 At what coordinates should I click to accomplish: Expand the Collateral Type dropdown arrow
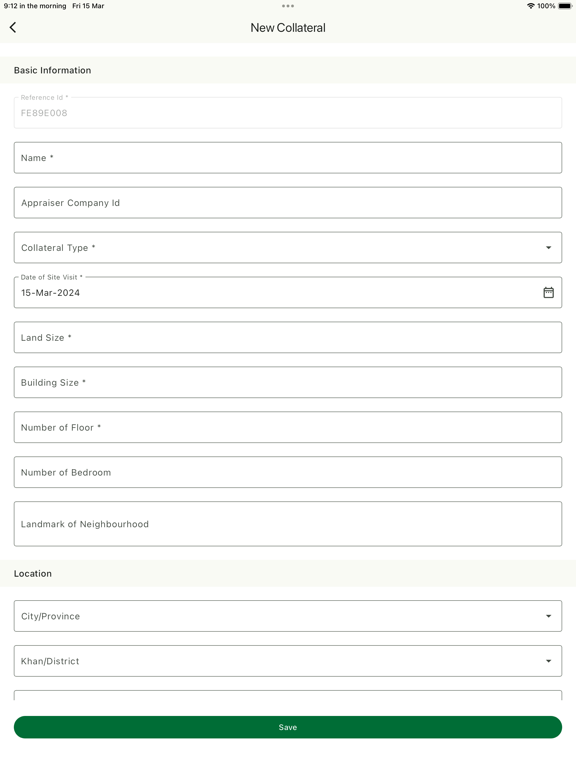pos(548,248)
